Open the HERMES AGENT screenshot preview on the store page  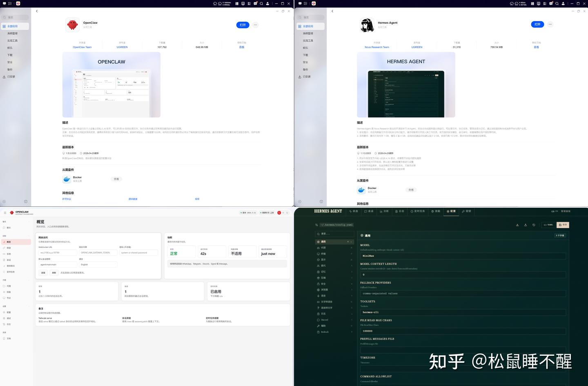click(x=406, y=85)
